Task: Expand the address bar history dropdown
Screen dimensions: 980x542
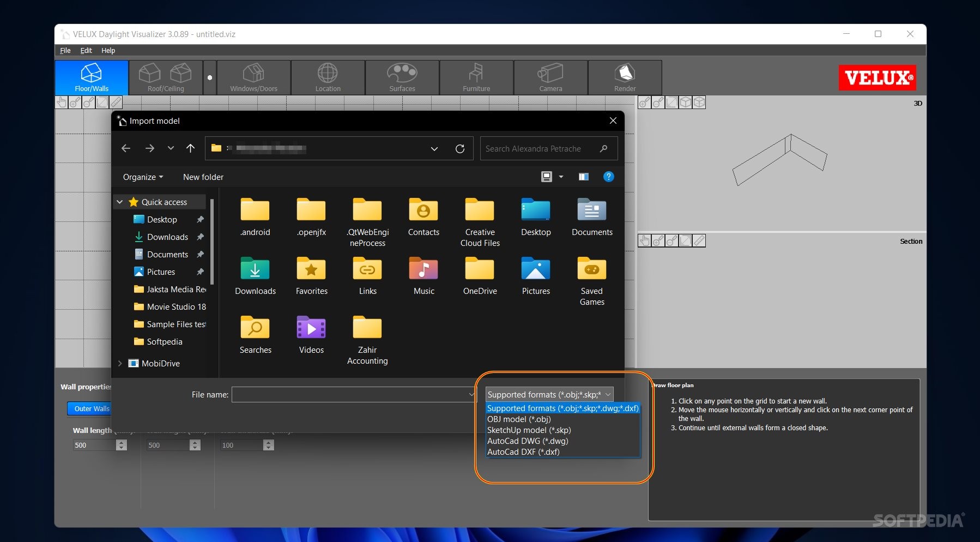Action: (x=434, y=148)
